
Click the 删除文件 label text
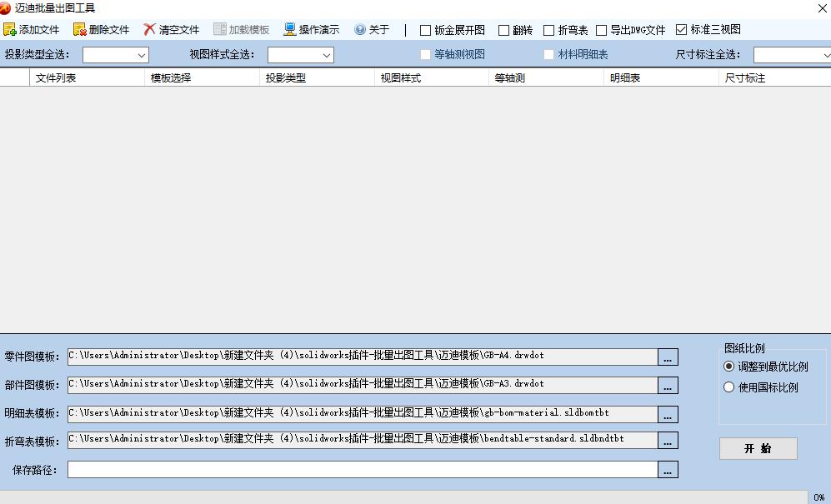pyautogui.click(x=109, y=30)
